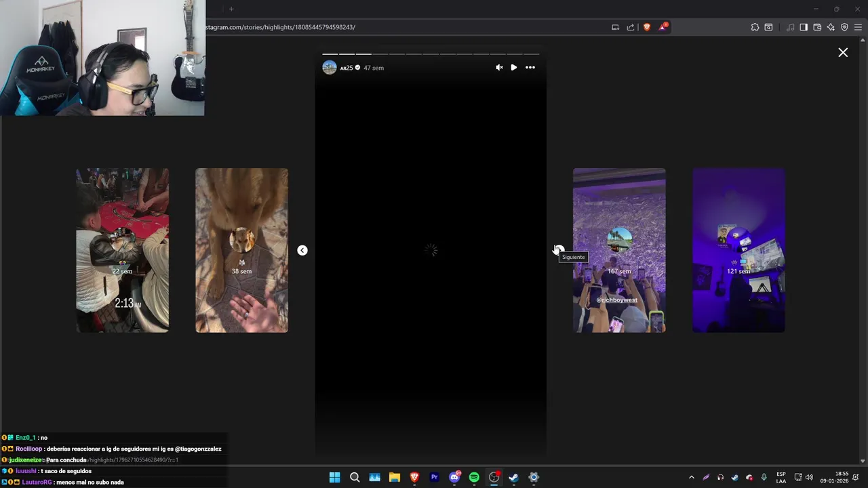
Task: Open the Windows Start menu
Action: pyautogui.click(x=334, y=477)
